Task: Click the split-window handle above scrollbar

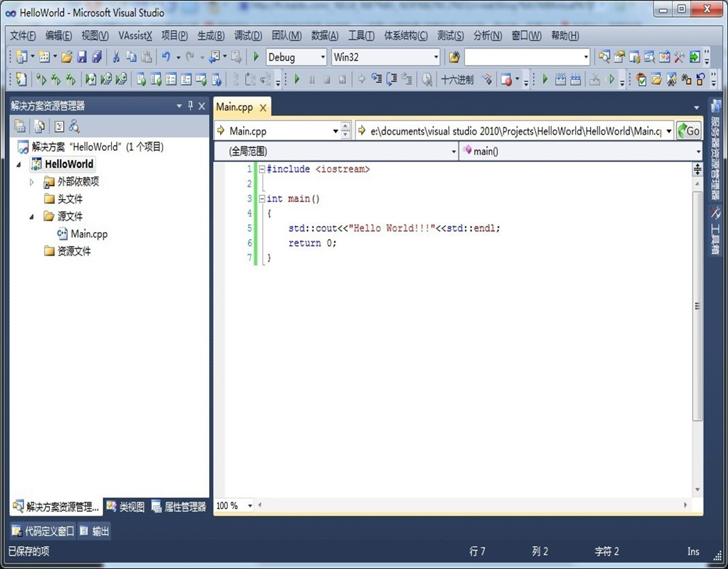Action: 697,170
